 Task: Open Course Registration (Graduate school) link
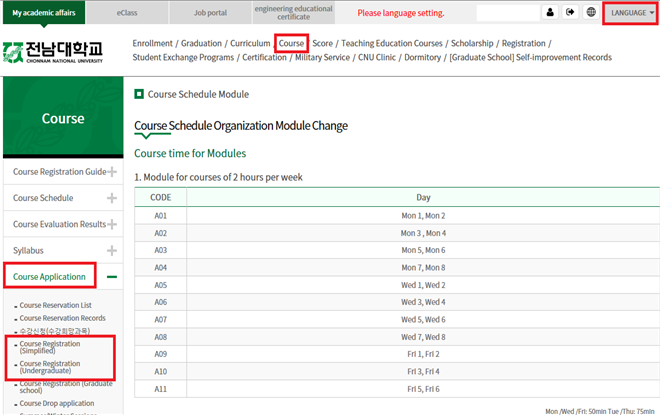pyautogui.click(x=66, y=387)
